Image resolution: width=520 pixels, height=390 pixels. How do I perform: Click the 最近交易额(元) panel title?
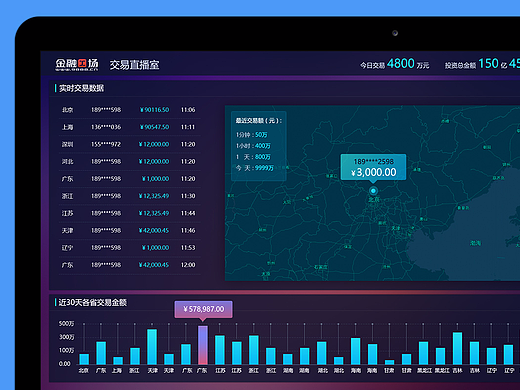(259, 121)
